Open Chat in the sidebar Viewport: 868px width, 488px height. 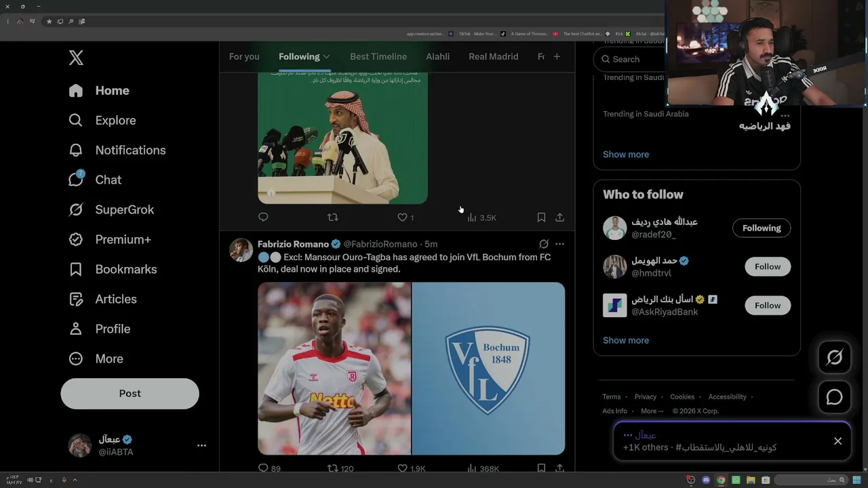point(95,180)
